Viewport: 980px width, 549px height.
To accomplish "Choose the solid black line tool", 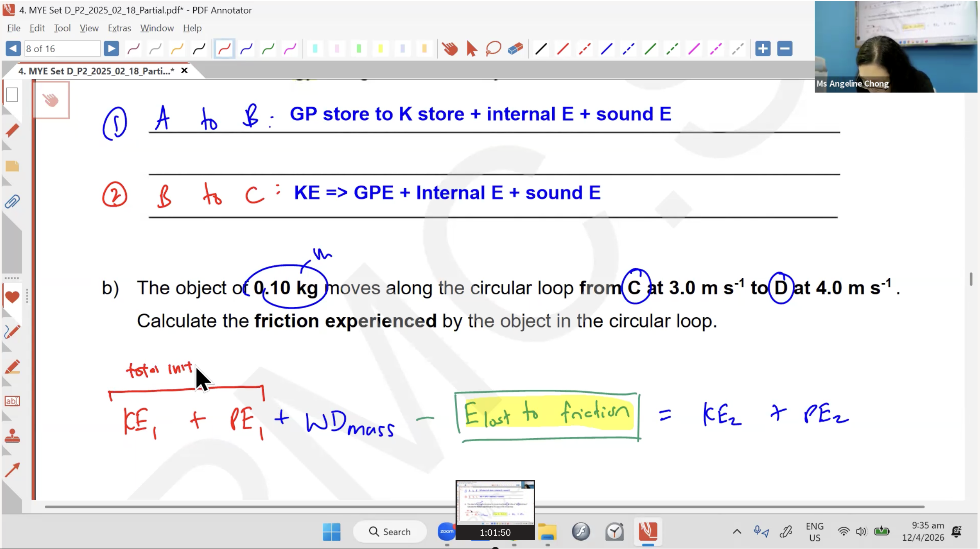I will pyautogui.click(x=541, y=49).
